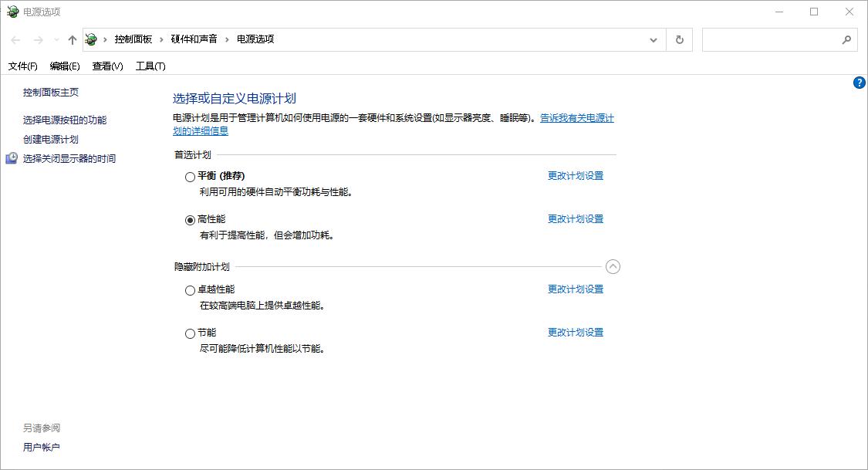Open 更改计划设置 for 高性能

tap(575, 218)
